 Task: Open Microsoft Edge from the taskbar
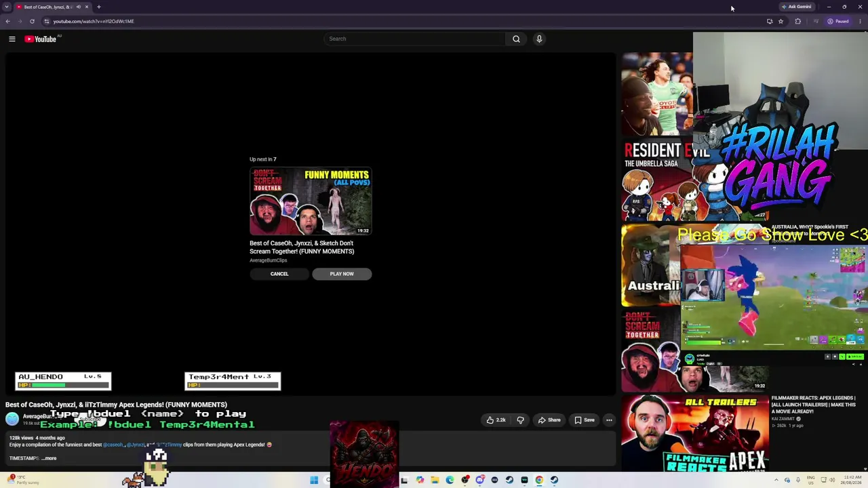[450, 481]
